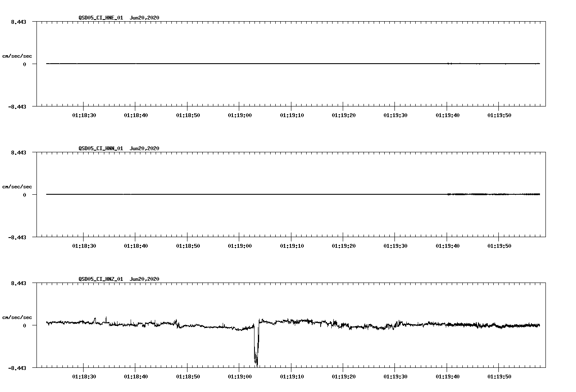The image size is (576, 392).
Task: Click the 0 axis label on HNN plot
Action: coord(25,195)
